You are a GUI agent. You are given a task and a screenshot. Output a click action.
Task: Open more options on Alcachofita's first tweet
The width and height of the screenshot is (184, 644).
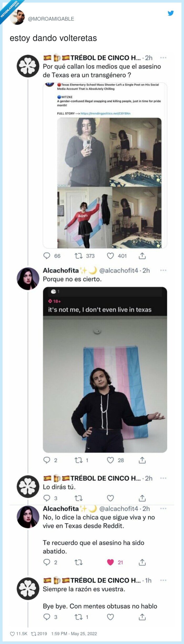(x=163, y=270)
